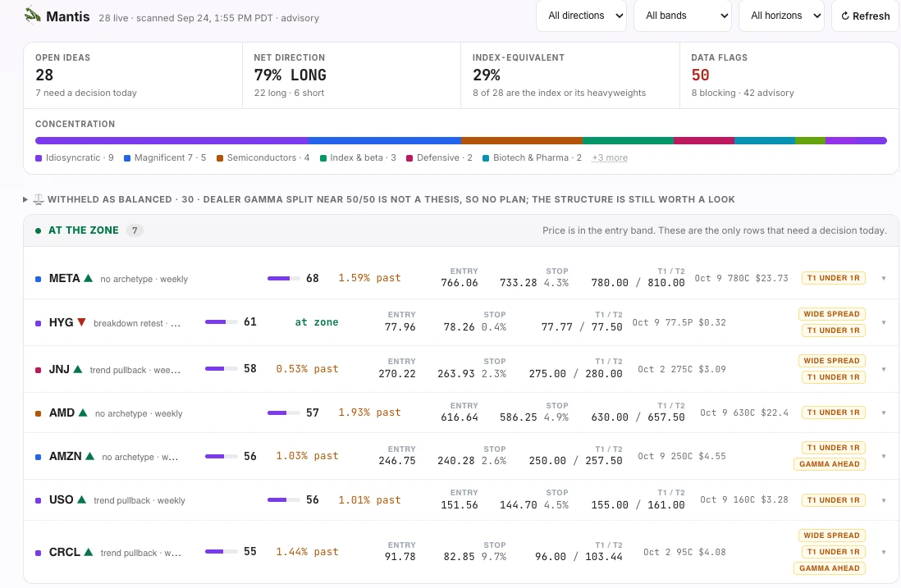Click the Index-Equivalent 29% card
This screenshot has height=588, width=901.
570,75
